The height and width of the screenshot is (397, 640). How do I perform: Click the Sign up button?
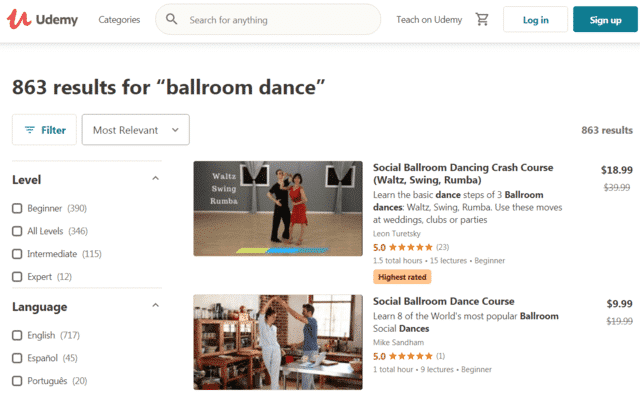[605, 20]
